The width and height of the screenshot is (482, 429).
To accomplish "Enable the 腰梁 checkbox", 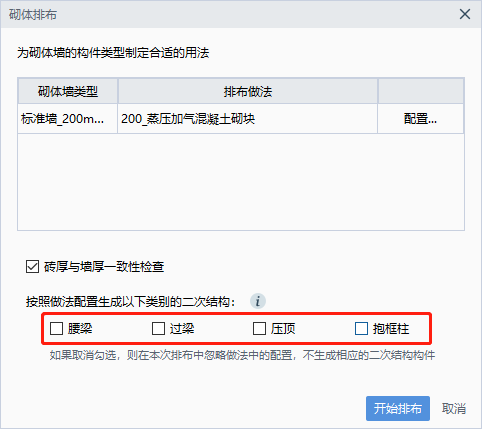I will click(x=56, y=328).
